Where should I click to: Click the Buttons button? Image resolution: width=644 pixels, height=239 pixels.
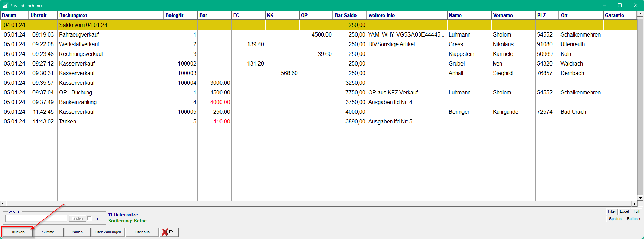tap(633, 219)
